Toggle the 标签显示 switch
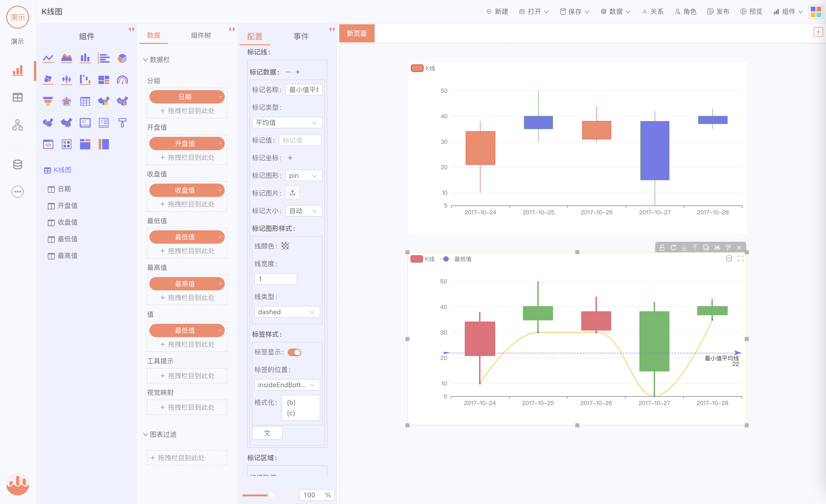Image resolution: width=826 pixels, height=504 pixels. click(294, 352)
